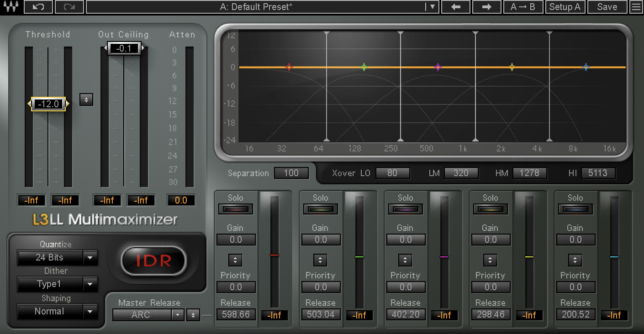Click the threshold and ceiling link arrows
Viewport: 644px width, 334px height.
click(x=86, y=99)
